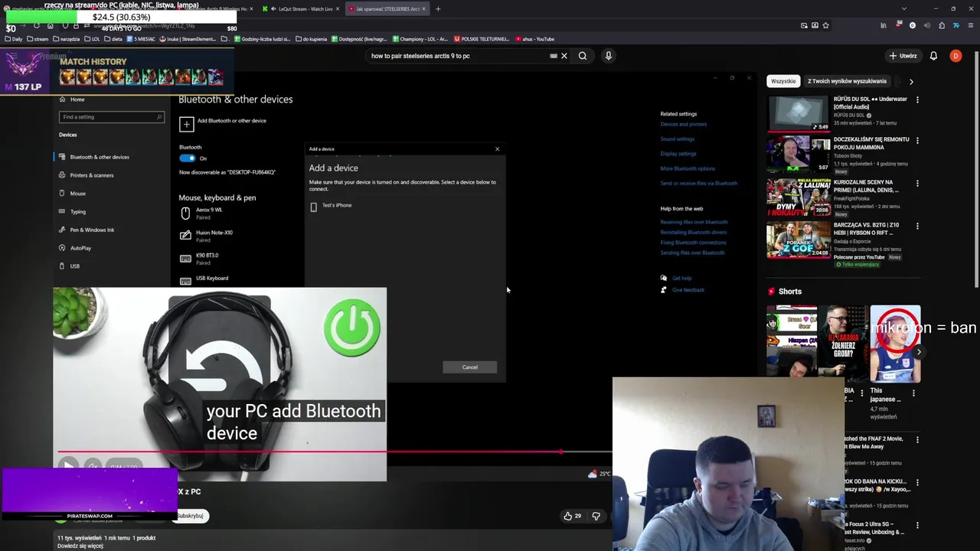Open the account avatar D menu
The width and height of the screenshot is (980, 551).
tap(955, 56)
